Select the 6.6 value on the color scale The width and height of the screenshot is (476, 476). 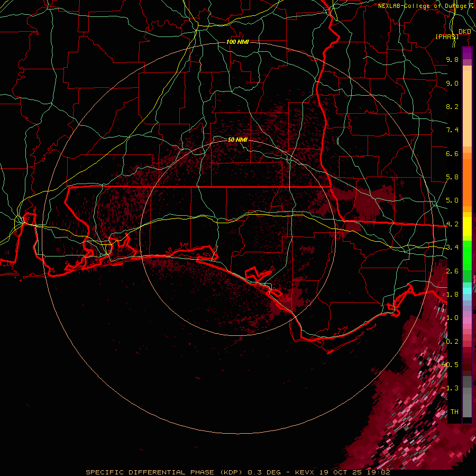click(452, 153)
